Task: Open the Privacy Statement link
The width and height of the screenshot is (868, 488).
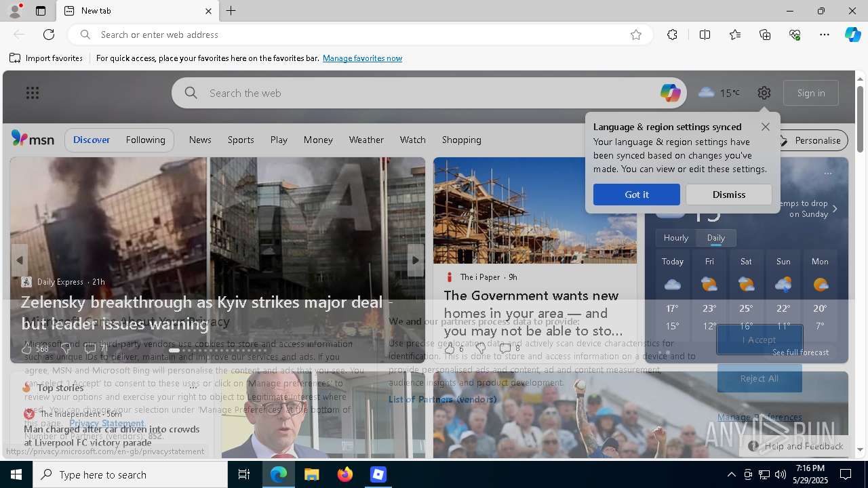Action: click(106, 423)
